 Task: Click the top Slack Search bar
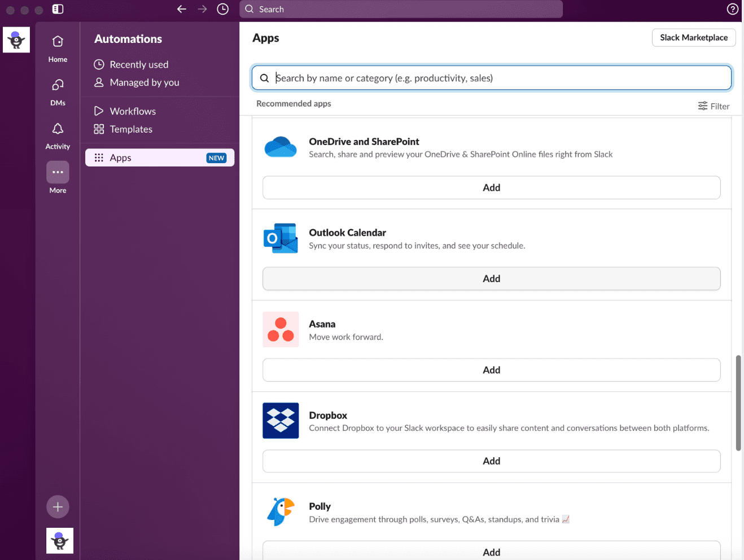coord(401,9)
